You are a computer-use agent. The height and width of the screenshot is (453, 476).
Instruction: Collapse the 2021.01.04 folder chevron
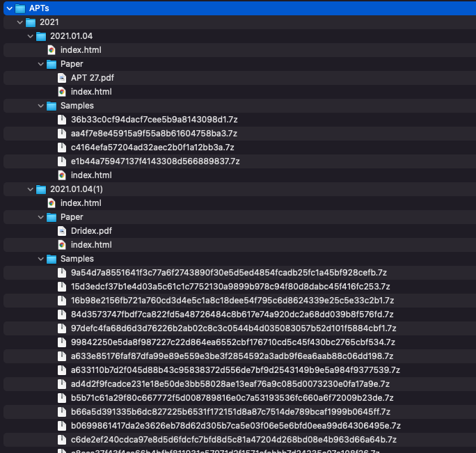coord(29,36)
